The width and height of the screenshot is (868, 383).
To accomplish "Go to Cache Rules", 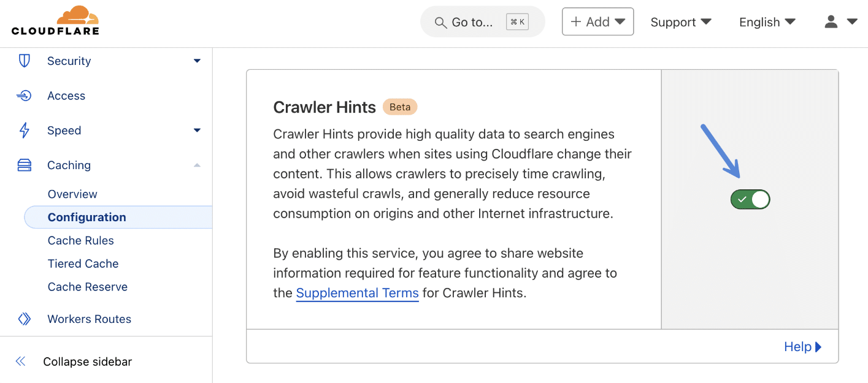I will (80, 240).
